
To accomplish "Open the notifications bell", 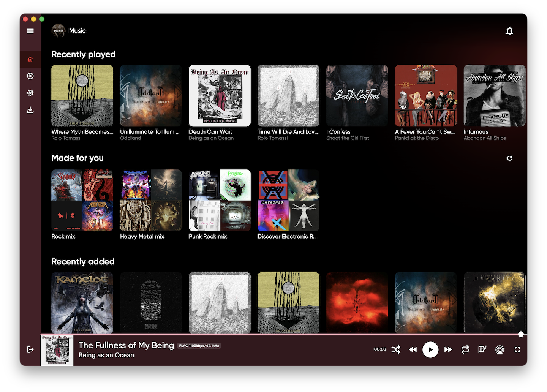I will point(510,31).
